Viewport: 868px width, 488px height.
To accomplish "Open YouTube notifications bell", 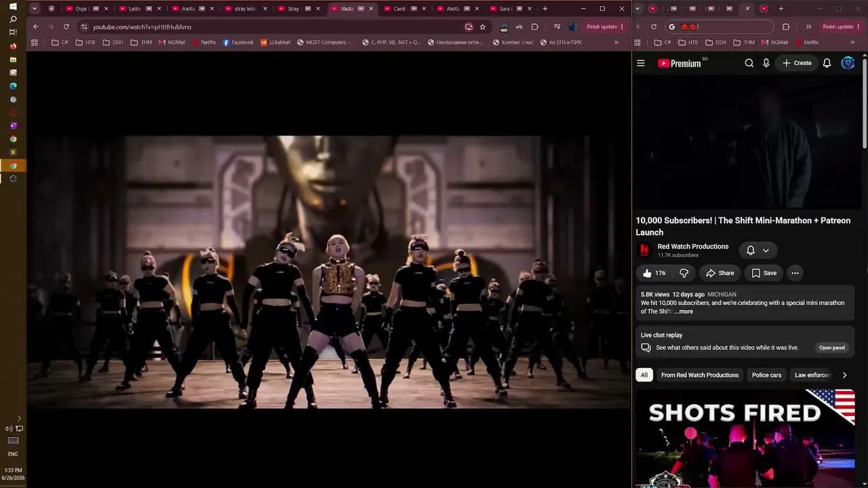I will click(x=827, y=63).
